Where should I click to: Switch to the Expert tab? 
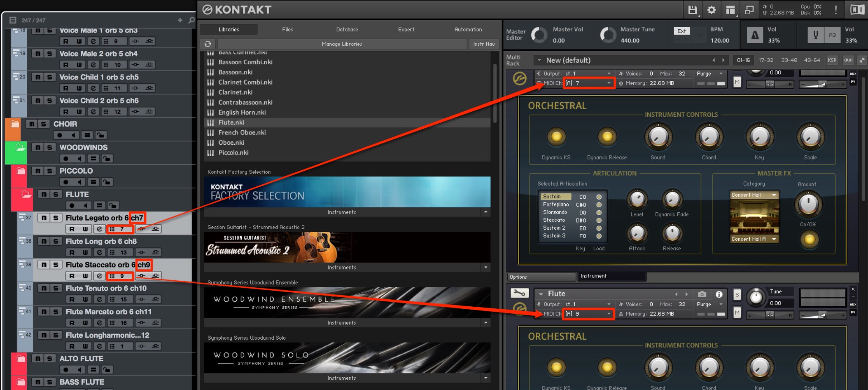pos(406,29)
